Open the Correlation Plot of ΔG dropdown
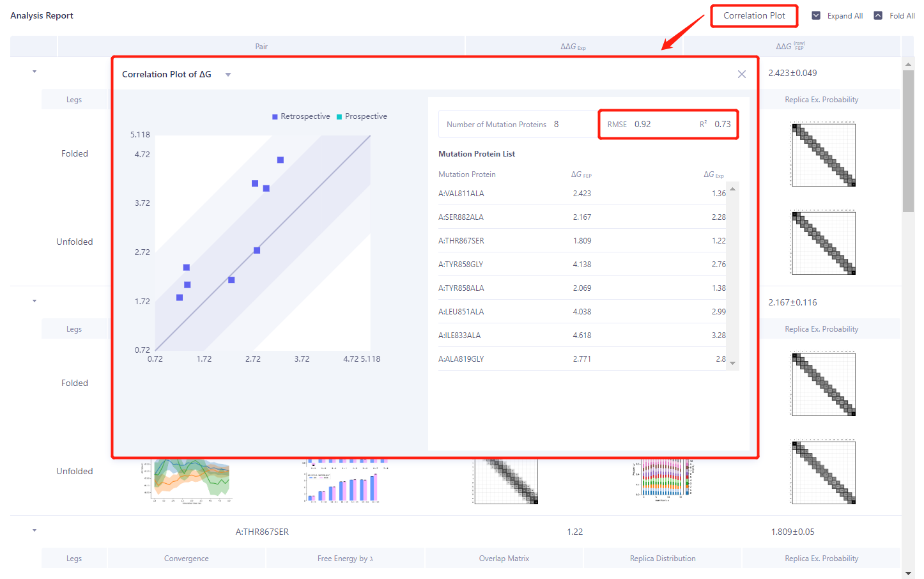The width and height of the screenshot is (924, 579). point(228,75)
